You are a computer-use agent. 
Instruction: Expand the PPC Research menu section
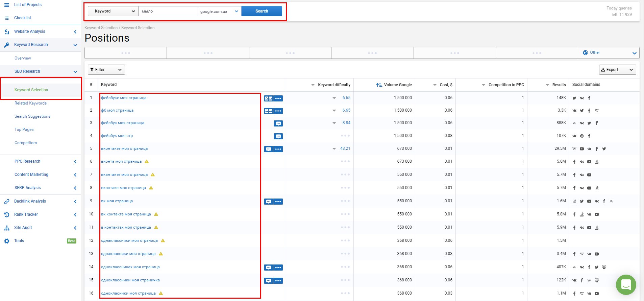[75, 162]
